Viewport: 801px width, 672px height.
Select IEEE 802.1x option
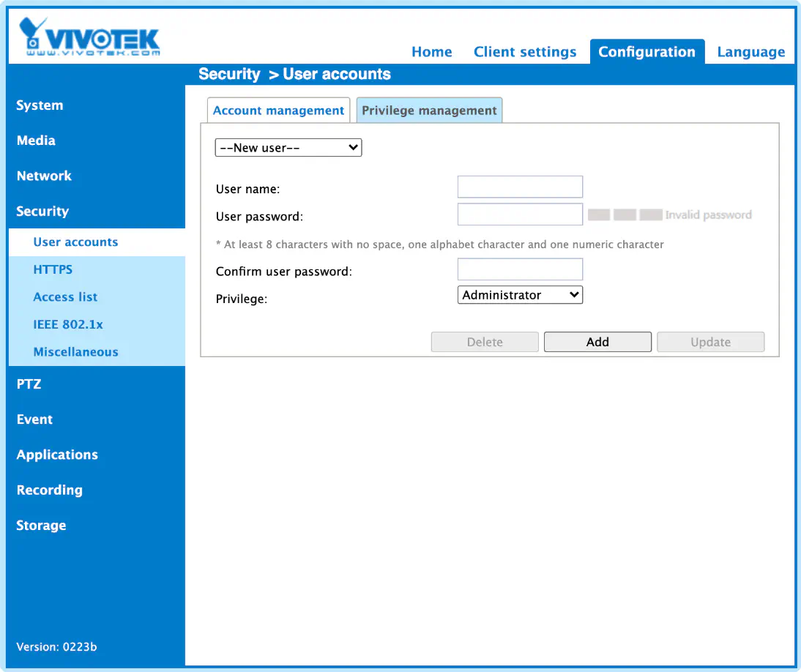tap(68, 325)
